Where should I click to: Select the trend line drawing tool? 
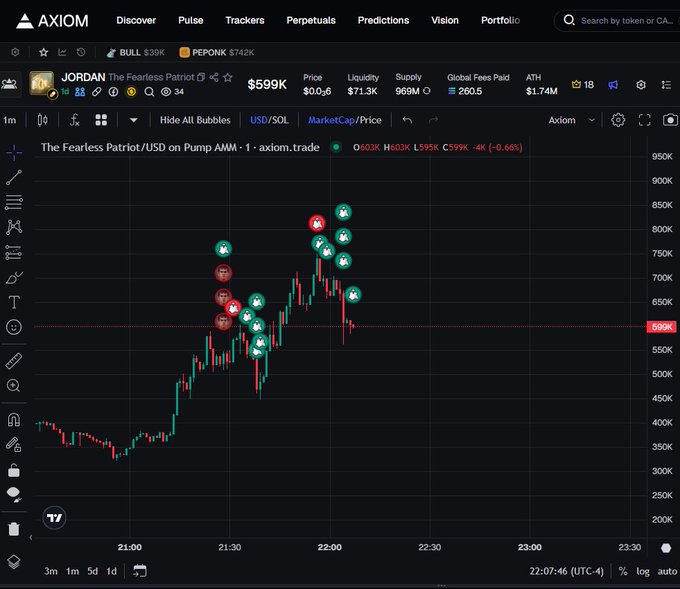pos(14,177)
